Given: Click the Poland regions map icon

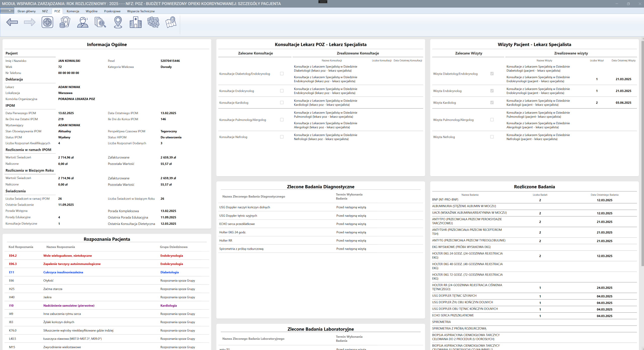Looking at the screenshot, I should click(153, 22).
